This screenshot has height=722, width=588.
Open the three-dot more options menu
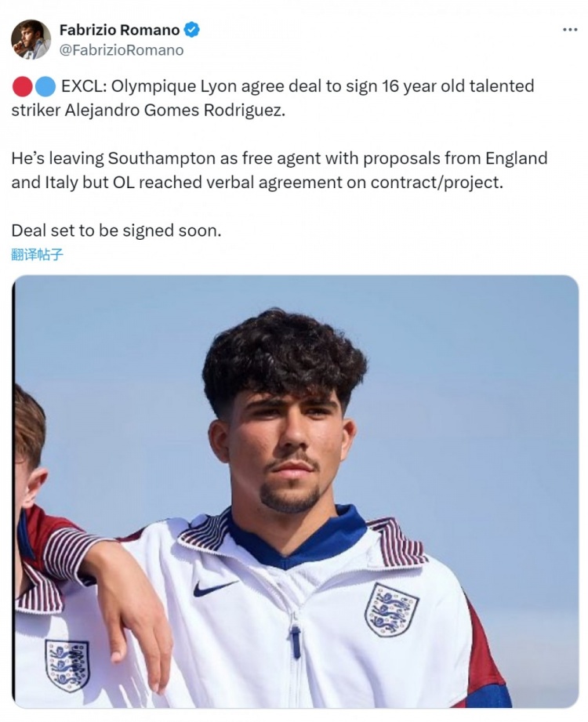[570, 30]
